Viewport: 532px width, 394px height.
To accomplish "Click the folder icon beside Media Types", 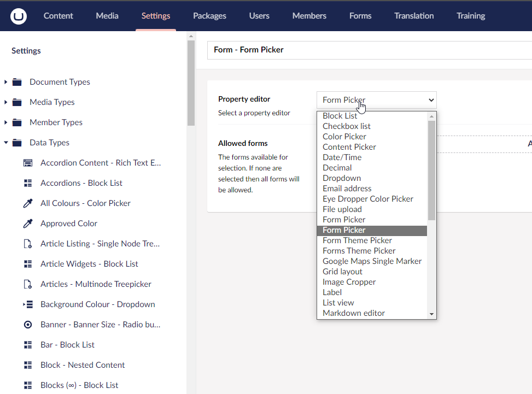I will pos(16,102).
